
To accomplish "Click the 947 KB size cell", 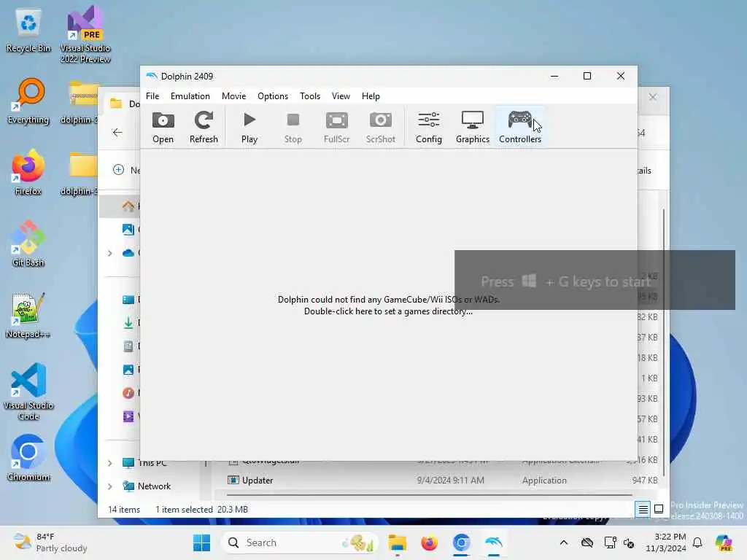I will [x=645, y=481].
